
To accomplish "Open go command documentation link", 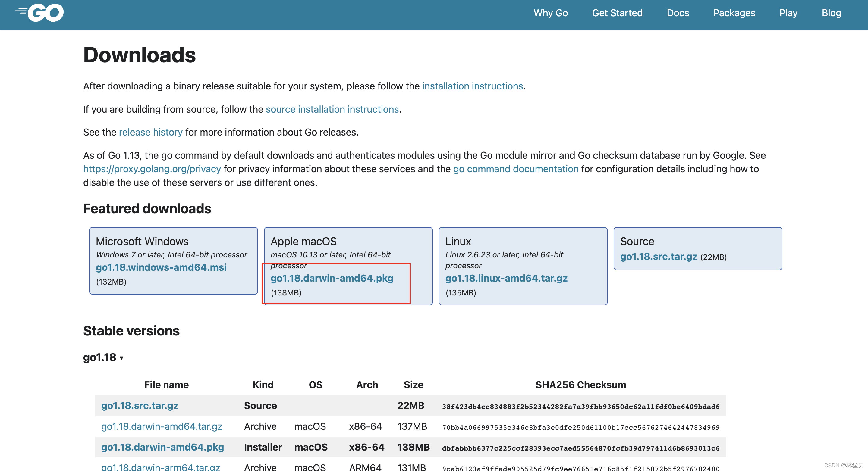I will (516, 169).
